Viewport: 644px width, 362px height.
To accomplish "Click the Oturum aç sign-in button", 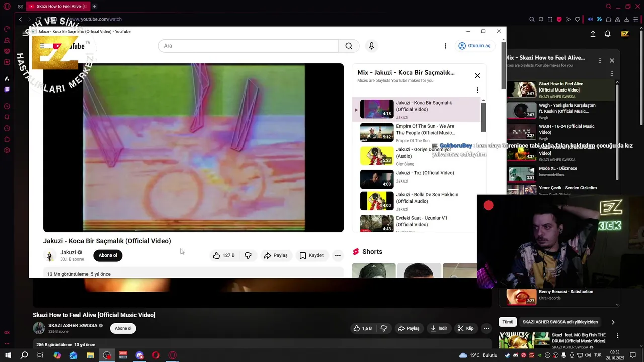I will pyautogui.click(x=474, y=46).
